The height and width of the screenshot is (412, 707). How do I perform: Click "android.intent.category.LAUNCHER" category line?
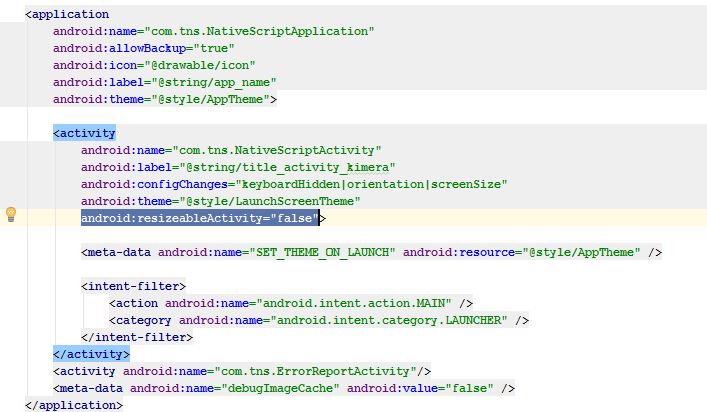(x=319, y=320)
